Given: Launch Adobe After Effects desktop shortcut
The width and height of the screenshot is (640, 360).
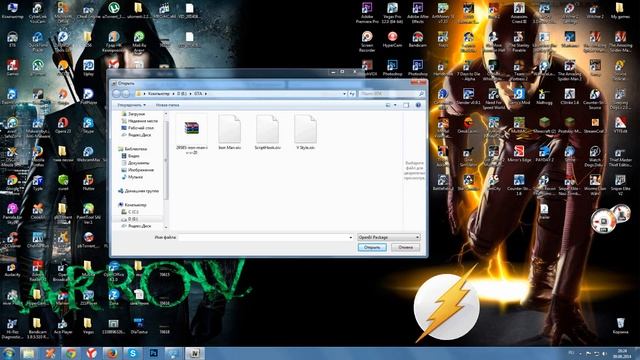Looking at the screenshot, I should point(418,12).
